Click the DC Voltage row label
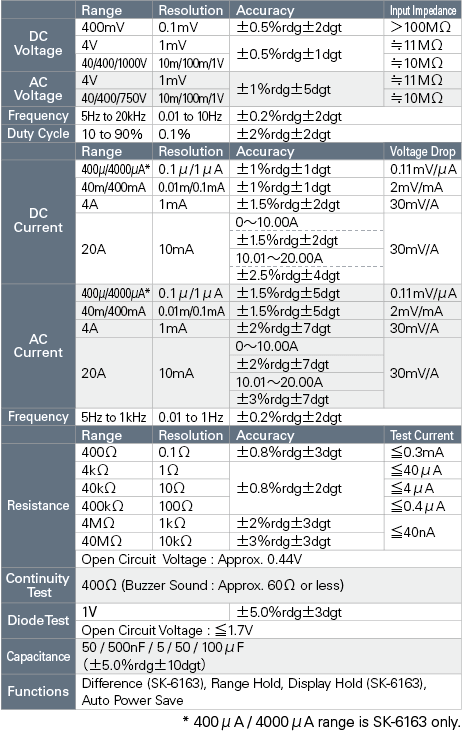The image size is (462, 732). (38, 44)
